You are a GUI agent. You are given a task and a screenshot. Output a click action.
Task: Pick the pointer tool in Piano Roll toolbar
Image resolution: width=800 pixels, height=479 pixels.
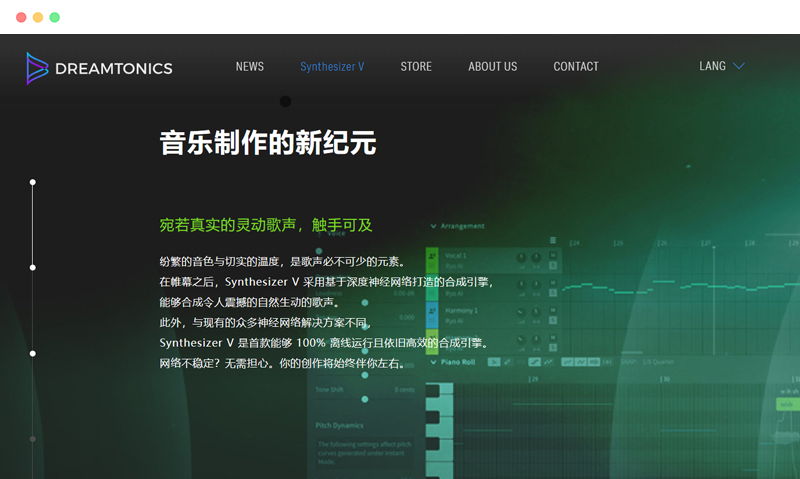tap(494, 361)
